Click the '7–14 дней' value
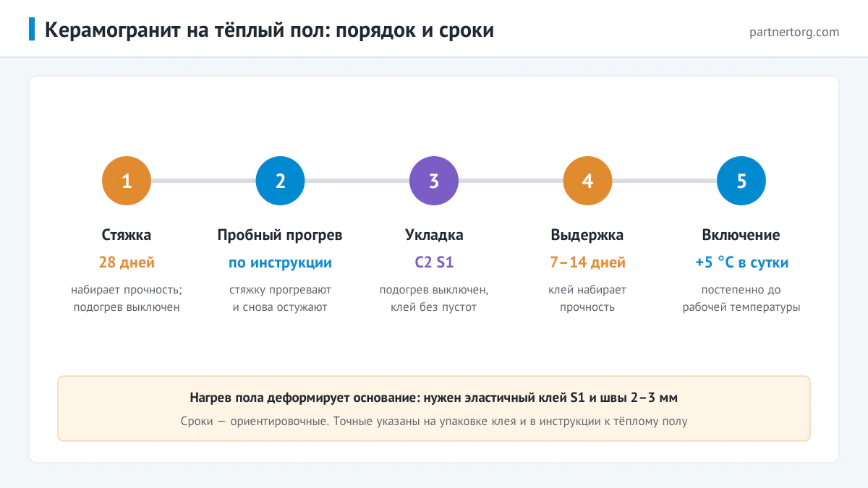Image resolution: width=868 pixels, height=488 pixels. pyautogui.click(x=587, y=262)
